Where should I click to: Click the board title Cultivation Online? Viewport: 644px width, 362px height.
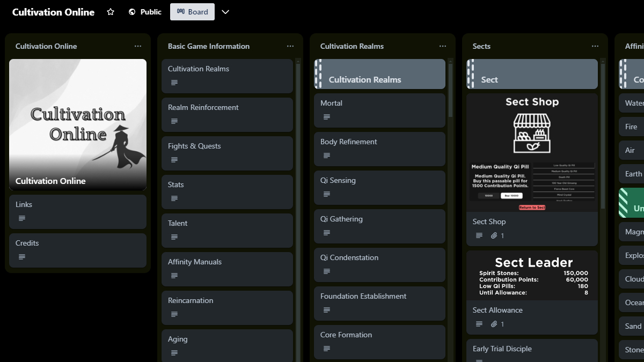[x=53, y=12]
